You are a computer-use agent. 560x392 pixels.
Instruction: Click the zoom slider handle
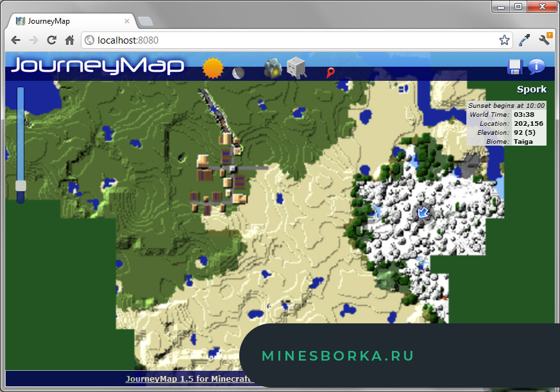tap(21, 186)
